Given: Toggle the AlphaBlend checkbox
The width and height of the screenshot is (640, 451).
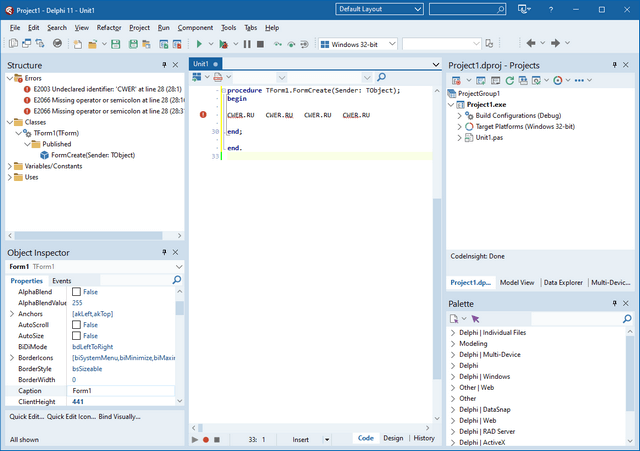Looking at the screenshot, I should click(77, 292).
